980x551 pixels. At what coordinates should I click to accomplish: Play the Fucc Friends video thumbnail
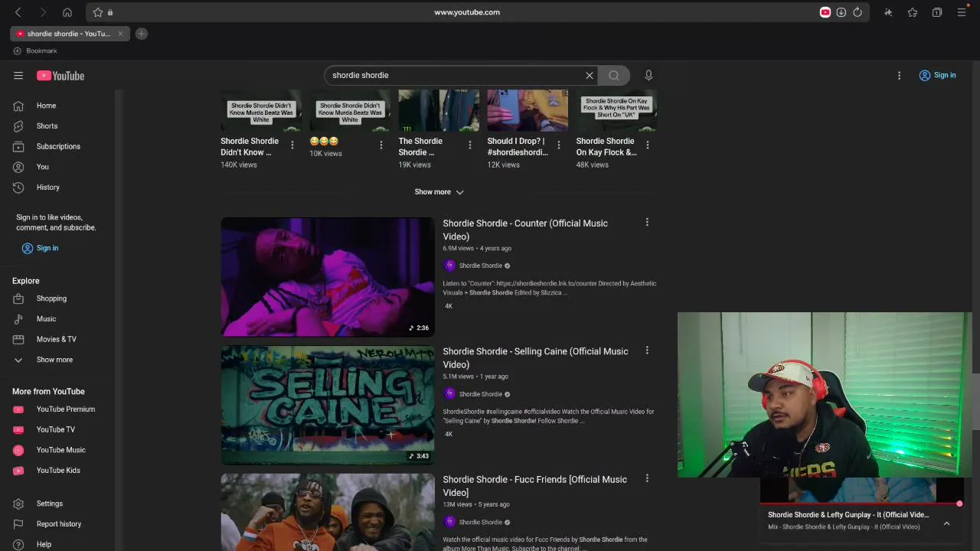[x=328, y=512]
